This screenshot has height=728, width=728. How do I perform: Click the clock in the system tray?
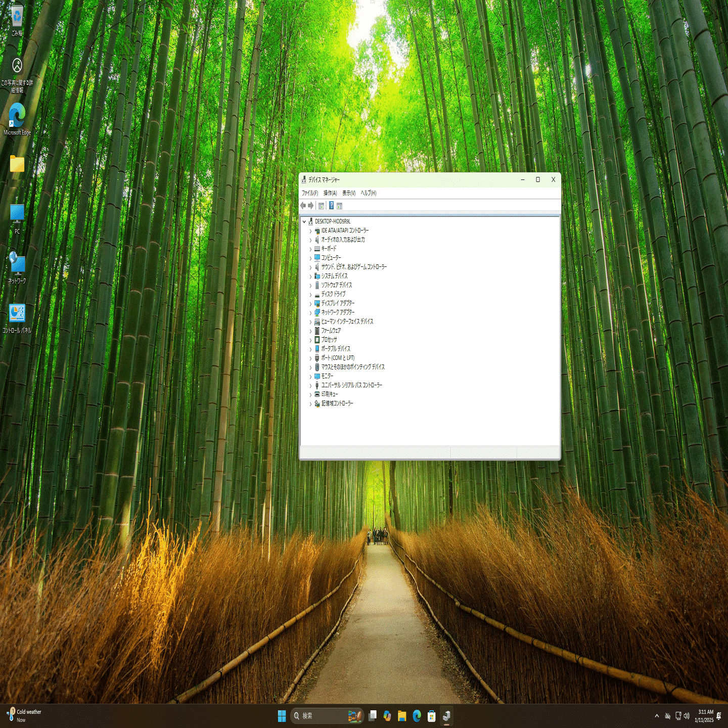[x=704, y=715]
